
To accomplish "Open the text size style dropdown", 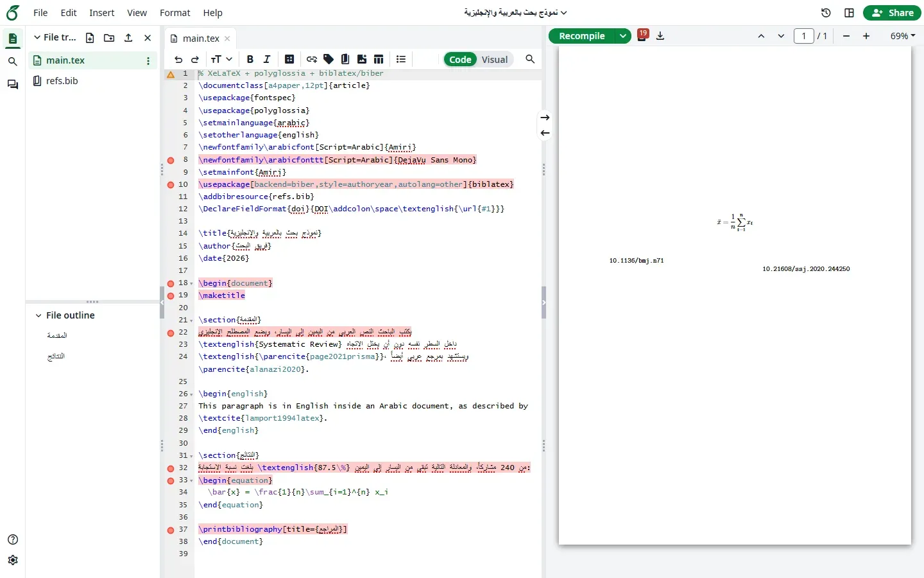I will pos(221,59).
